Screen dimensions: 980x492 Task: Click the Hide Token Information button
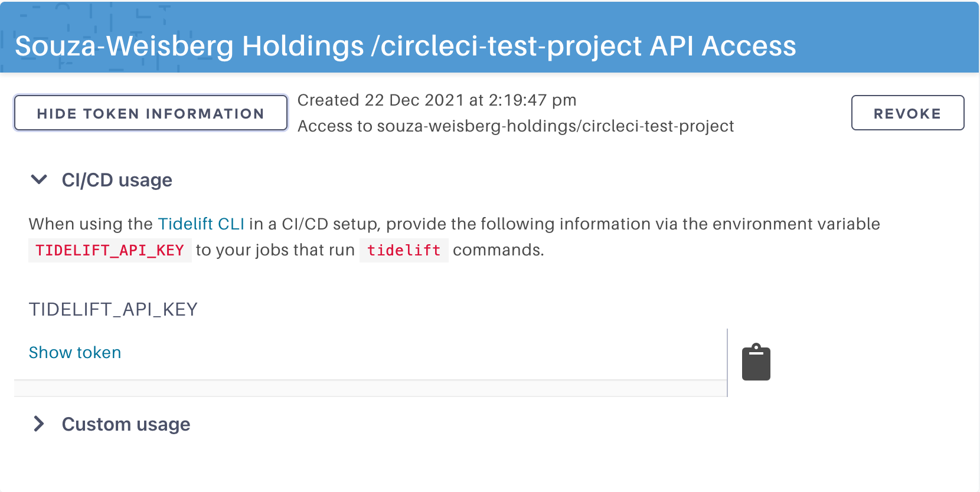151,113
